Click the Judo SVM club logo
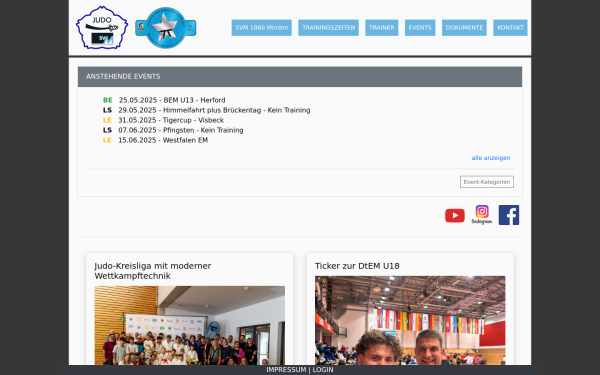Screen dimensions: 600x375 click(102, 28)
